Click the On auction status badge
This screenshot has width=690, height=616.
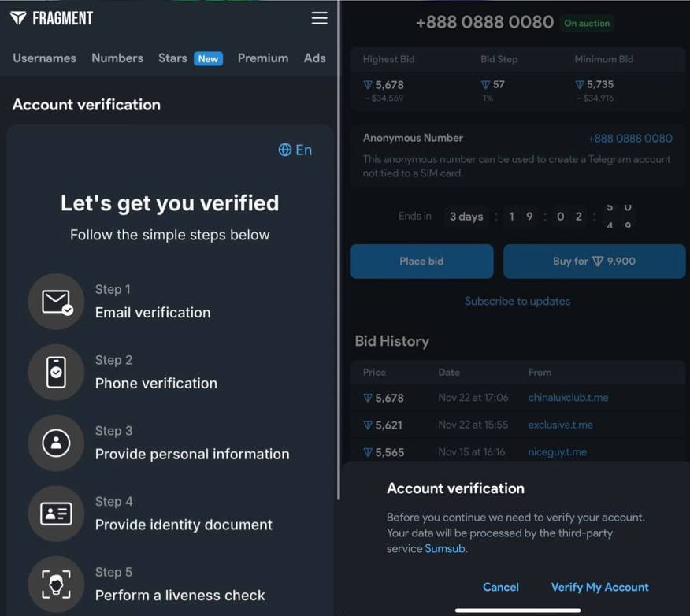[x=587, y=24]
